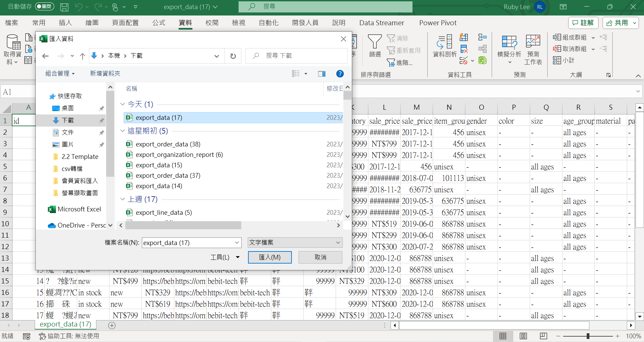Click 取消 button in dialog
The image size is (644, 342).
pos(320,257)
